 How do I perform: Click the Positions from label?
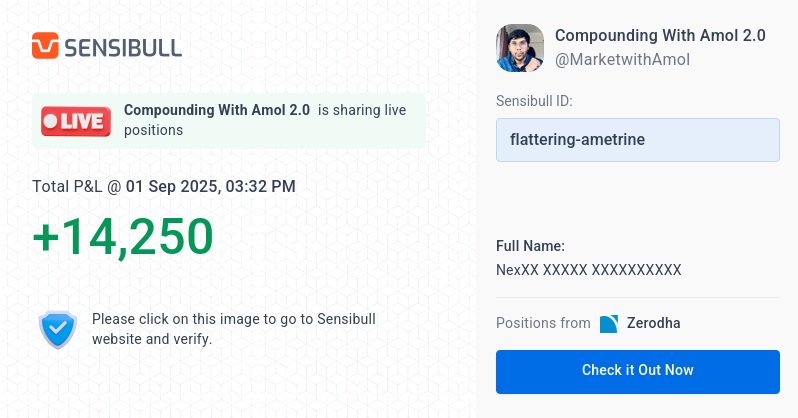coord(543,323)
